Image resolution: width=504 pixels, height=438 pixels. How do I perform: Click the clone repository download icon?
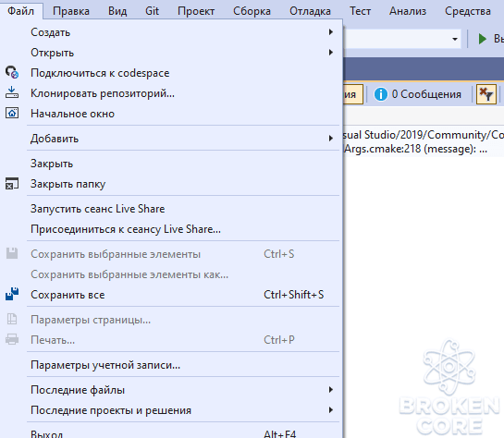(12, 92)
